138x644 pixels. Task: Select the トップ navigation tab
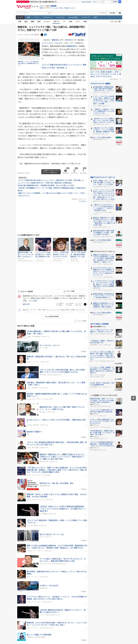20,17
